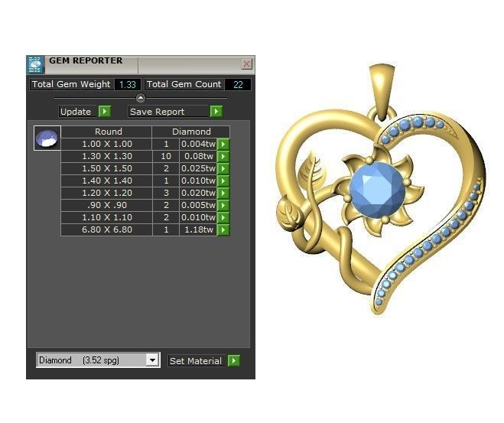Click the pendant bail loop at top
Viewport: 504px width, 423px height.
[x=381, y=91]
